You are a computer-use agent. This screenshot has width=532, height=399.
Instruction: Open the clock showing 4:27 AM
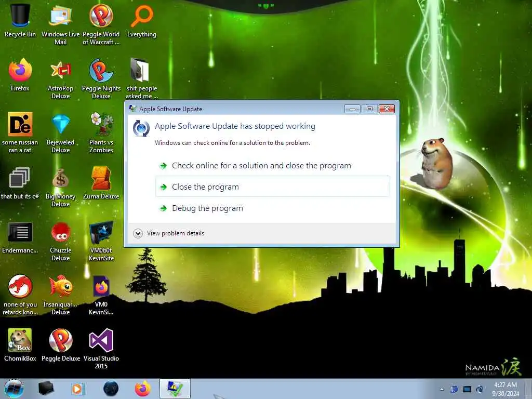(x=506, y=389)
